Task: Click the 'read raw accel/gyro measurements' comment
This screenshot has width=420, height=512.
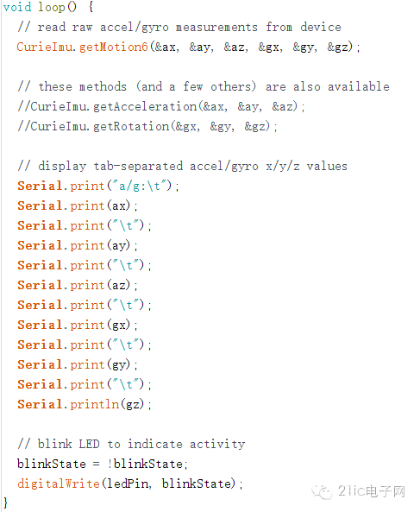Action: [179, 27]
